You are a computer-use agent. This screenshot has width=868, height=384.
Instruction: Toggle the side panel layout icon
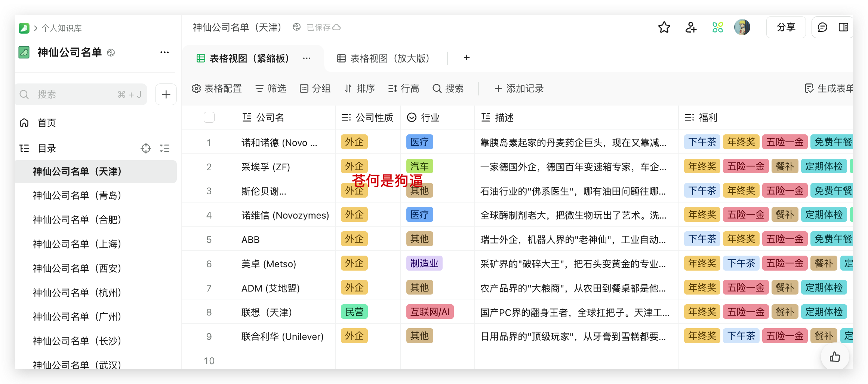pyautogui.click(x=843, y=27)
